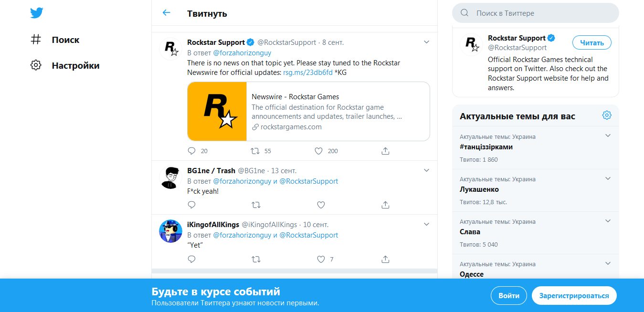Retweet iKingofAllKings "Yet" tweet
Screen dimensions: 644x312
click(x=256, y=259)
